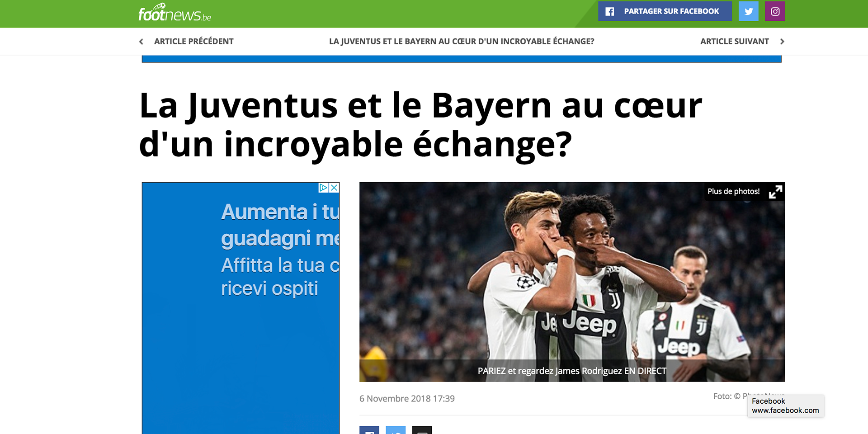Share via Facebook icon below article date

click(x=369, y=430)
